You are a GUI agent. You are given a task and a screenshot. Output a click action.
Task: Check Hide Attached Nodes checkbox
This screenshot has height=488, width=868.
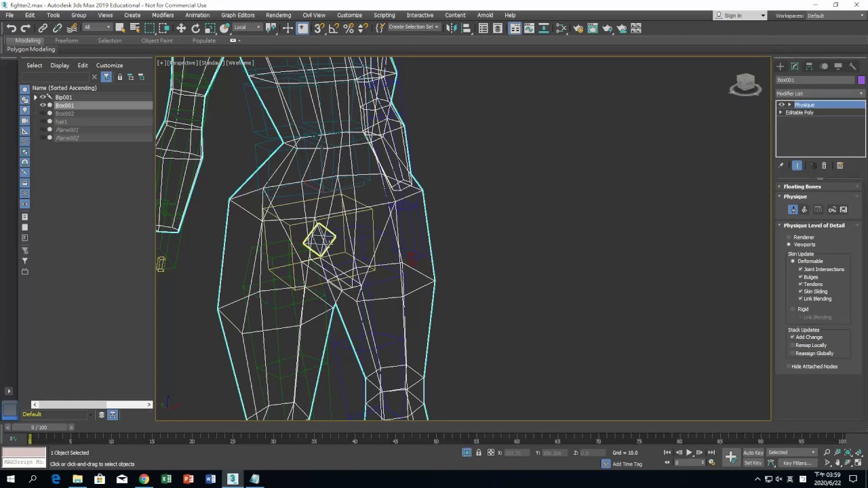[788, 367]
